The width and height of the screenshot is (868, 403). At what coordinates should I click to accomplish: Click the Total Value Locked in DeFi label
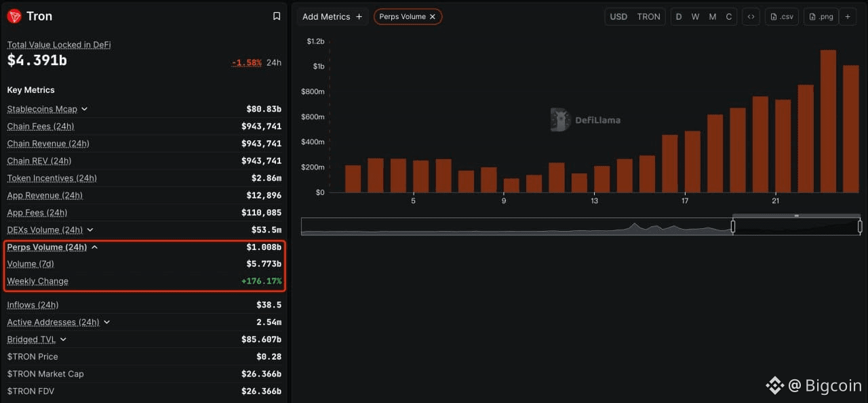(59, 45)
